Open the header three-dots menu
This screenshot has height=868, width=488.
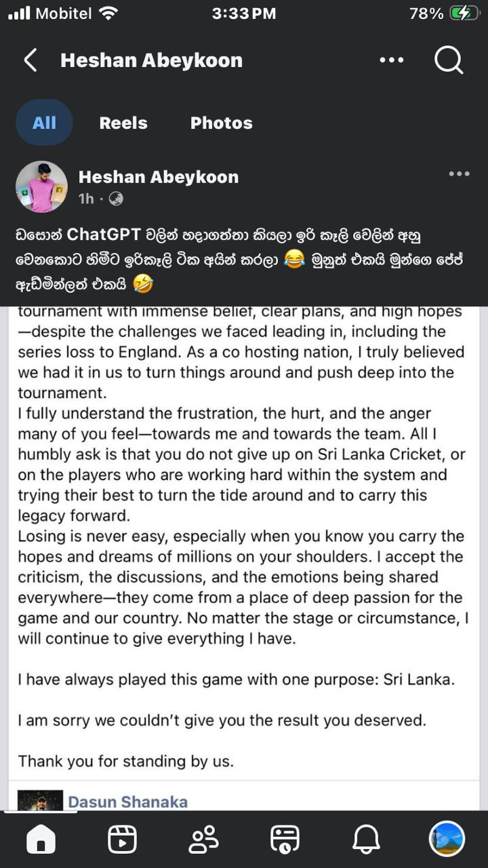click(392, 60)
